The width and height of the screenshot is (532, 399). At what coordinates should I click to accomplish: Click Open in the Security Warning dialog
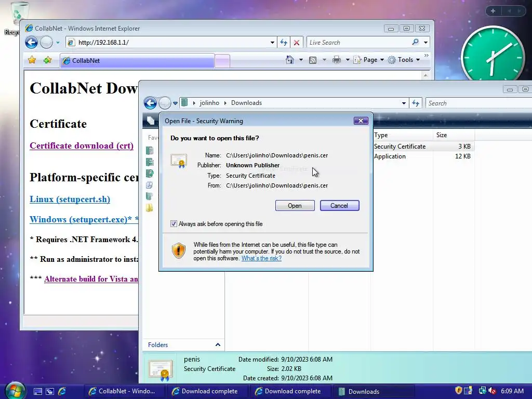(x=295, y=206)
